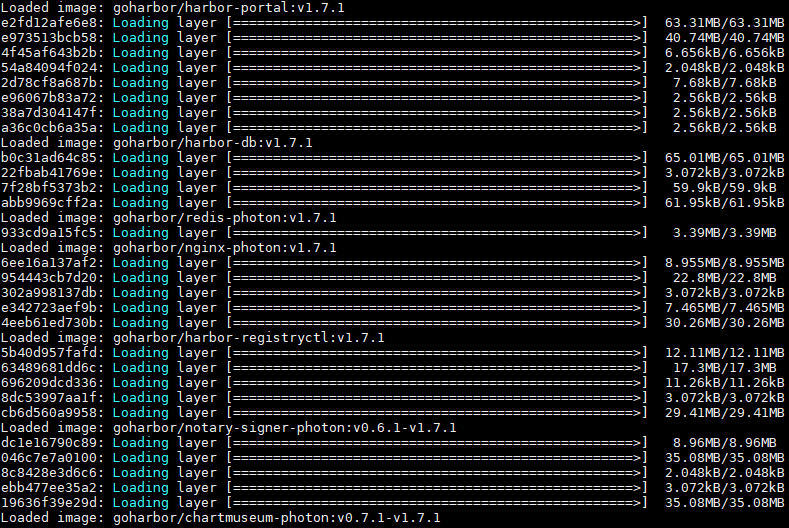Click layer ID 8dc53997aa1f
The width and height of the screenshot is (789, 528).
click(x=49, y=398)
